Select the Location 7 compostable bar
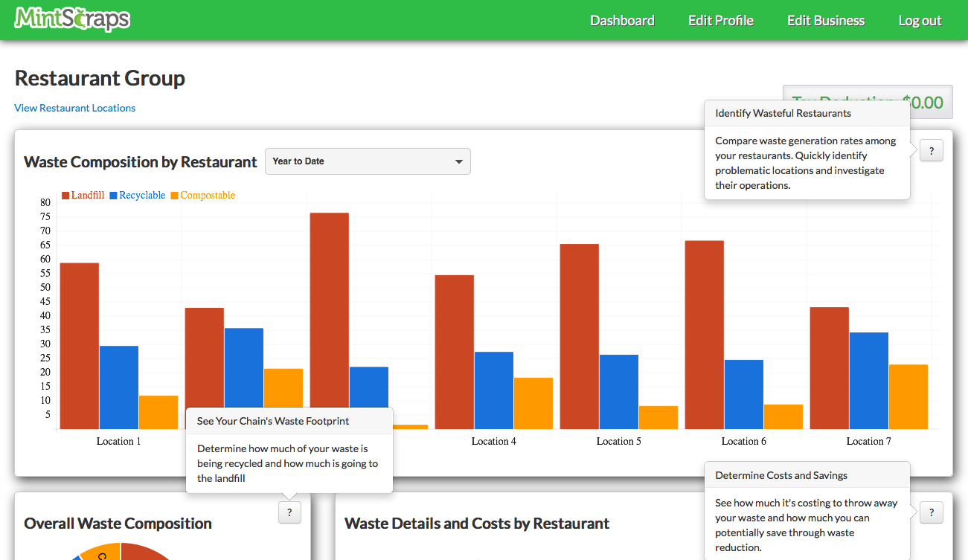The height and width of the screenshot is (560, 968). pos(908,396)
